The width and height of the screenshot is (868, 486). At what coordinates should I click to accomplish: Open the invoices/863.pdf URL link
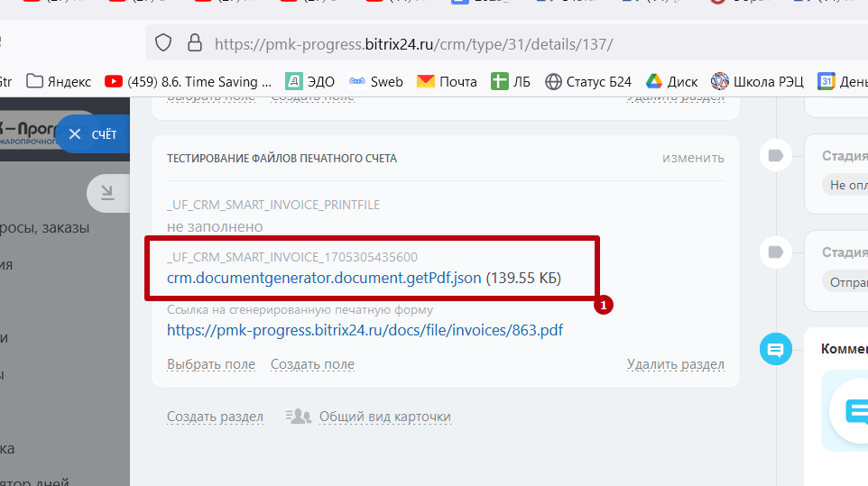365,330
